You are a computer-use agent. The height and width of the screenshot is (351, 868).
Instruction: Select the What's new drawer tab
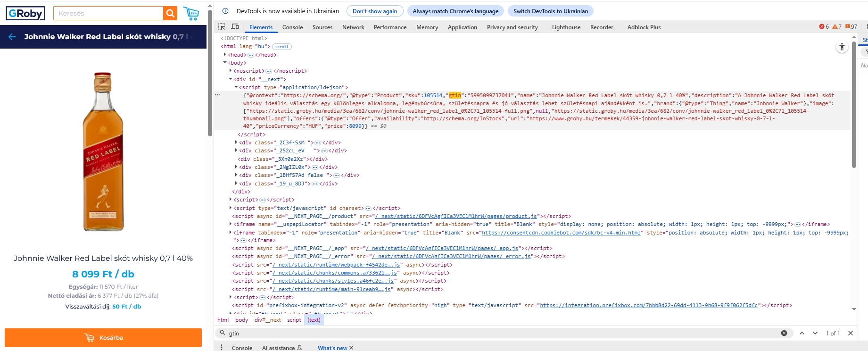[332, 348]
